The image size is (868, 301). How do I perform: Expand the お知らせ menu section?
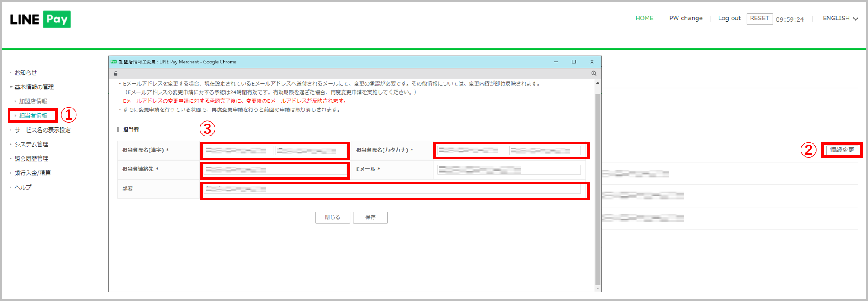coord(25,73)
